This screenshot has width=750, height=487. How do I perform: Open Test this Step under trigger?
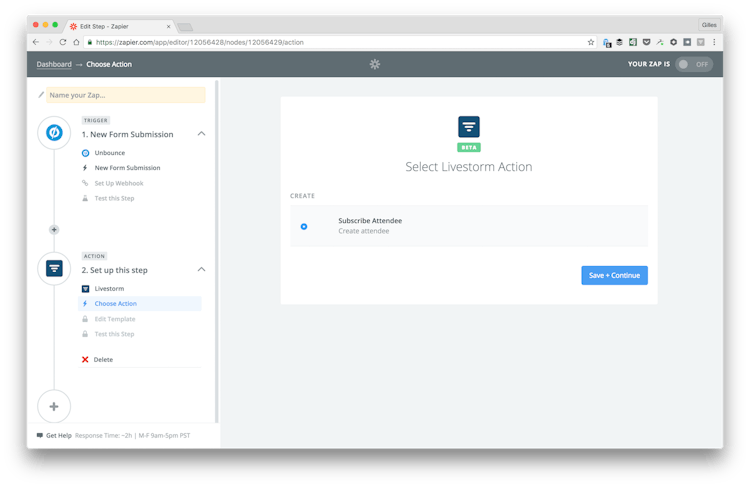point(114,198)
